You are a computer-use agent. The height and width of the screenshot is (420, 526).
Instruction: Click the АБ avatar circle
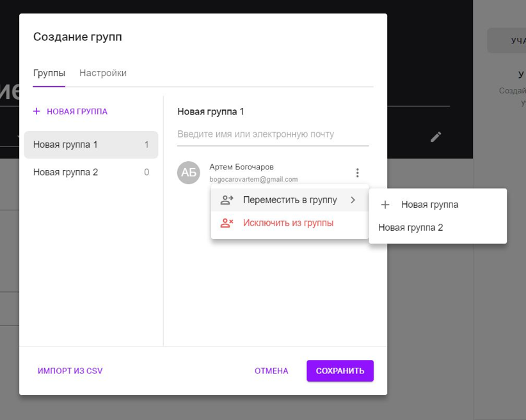[189, 173]
